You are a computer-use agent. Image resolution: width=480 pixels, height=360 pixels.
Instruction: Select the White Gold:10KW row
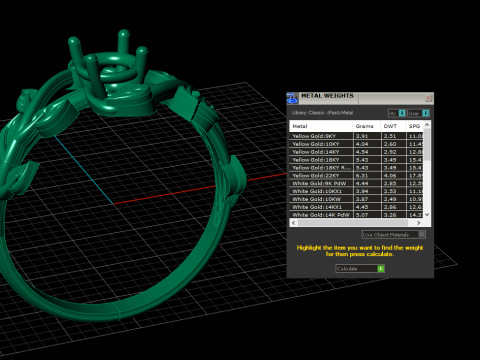pos(356,199)
